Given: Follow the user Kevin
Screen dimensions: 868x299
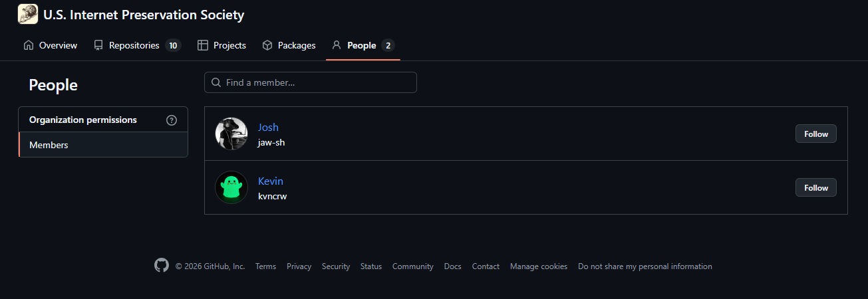Looking at the screenshot, I should click(815, 187).
